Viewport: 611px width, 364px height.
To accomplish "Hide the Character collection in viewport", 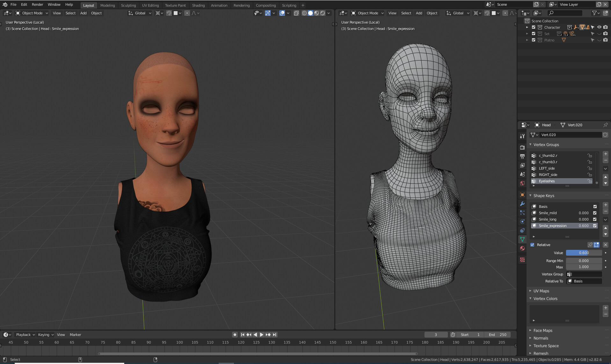I will click(599, 27).
